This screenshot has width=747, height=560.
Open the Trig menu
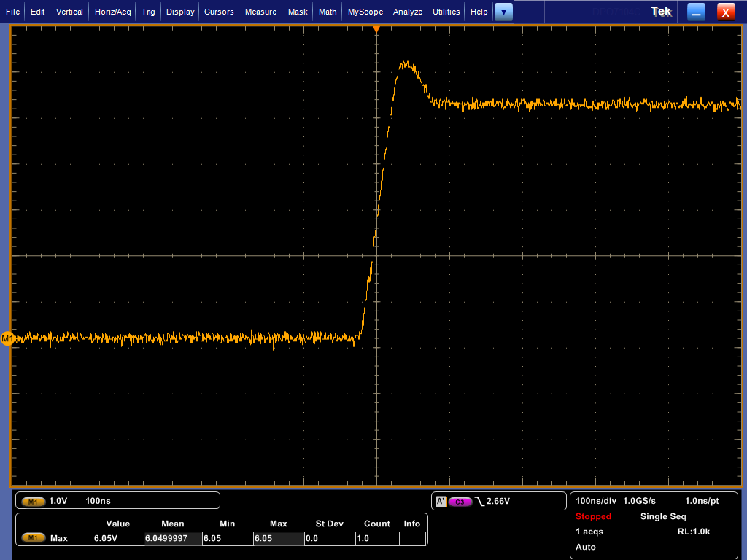pyautogui.click(x=148, y=12)
